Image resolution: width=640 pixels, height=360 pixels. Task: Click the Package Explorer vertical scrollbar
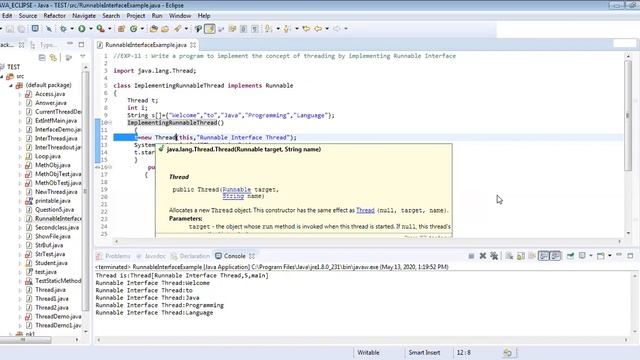[85, 191]
